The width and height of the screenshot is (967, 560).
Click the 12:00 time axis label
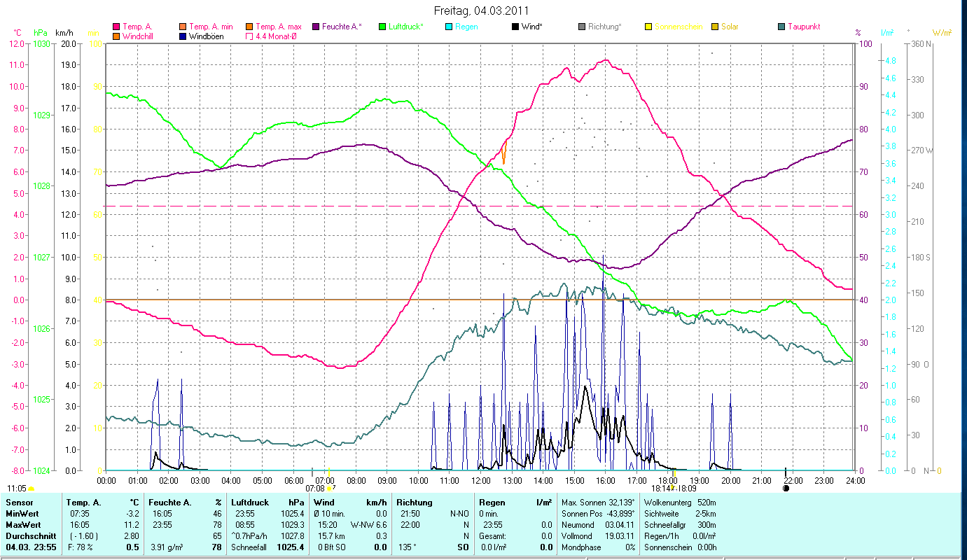pos(481,480)
